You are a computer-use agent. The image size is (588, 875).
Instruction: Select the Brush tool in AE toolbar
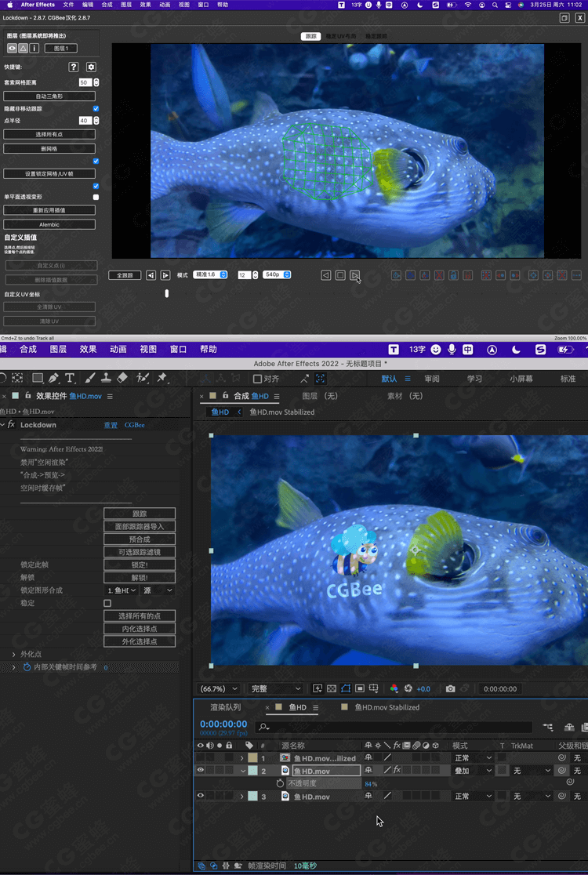(90, 379)
